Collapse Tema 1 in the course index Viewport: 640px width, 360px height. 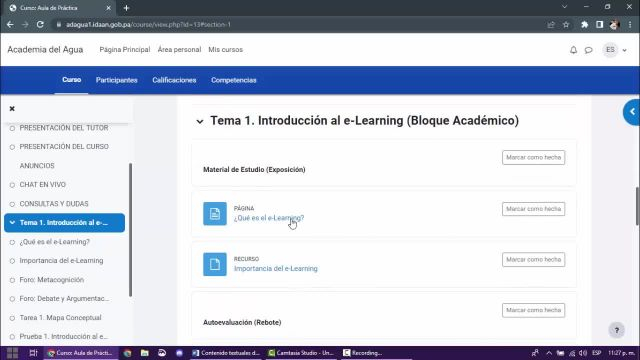tap(12, 222)
